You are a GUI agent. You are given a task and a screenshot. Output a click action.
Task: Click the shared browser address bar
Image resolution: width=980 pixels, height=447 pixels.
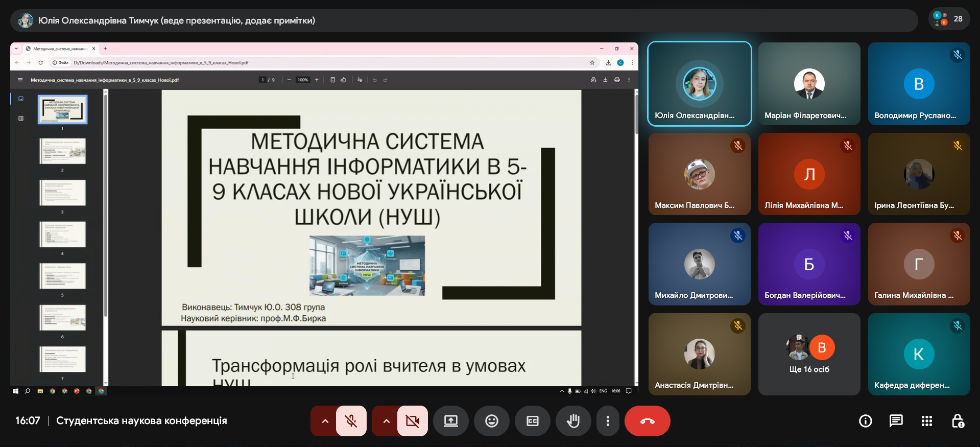[x=324, y=63]
